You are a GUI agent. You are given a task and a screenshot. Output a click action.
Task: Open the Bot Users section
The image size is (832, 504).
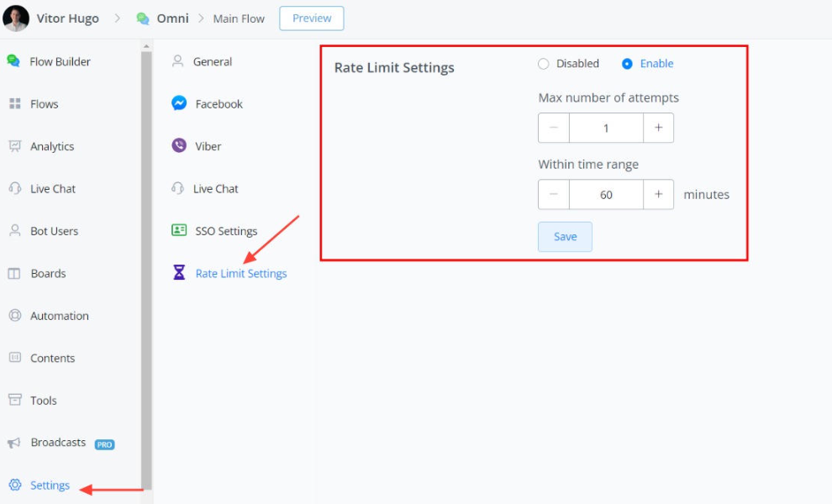(x=54, y=231)
